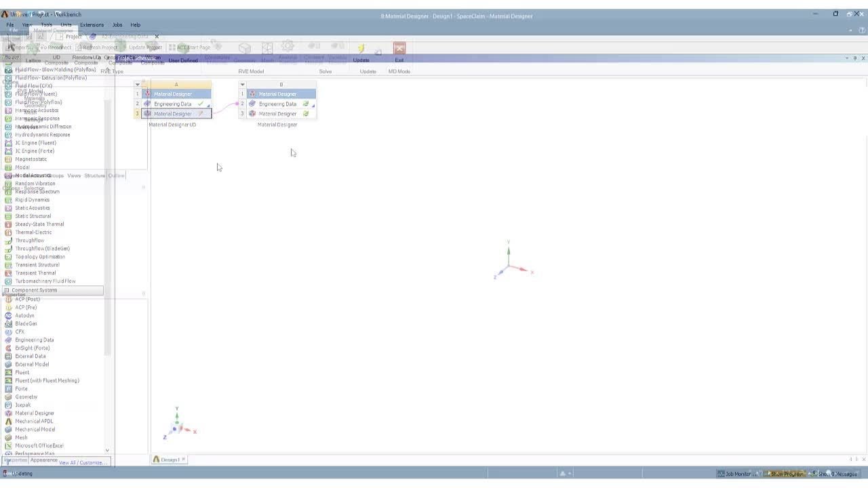The image size is (868, 488).
Task: Select Microsoft Office Excel component icon
Action: coord(8,445)
